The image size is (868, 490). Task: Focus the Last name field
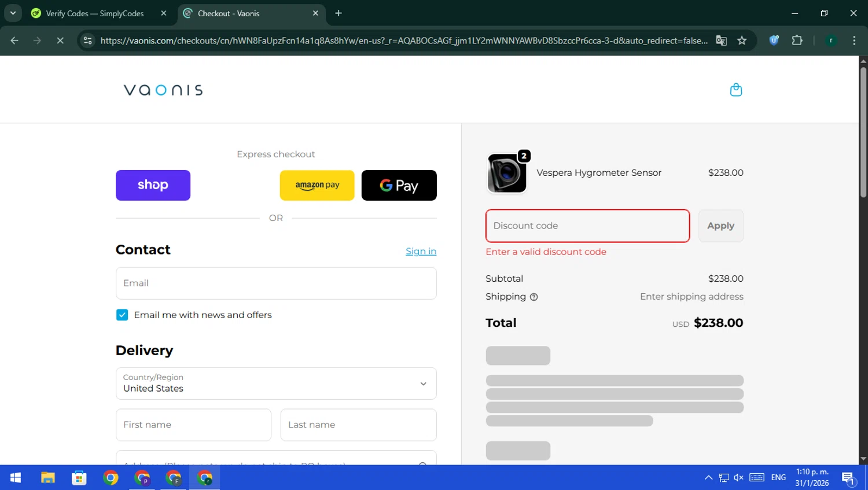click(358, 425)
